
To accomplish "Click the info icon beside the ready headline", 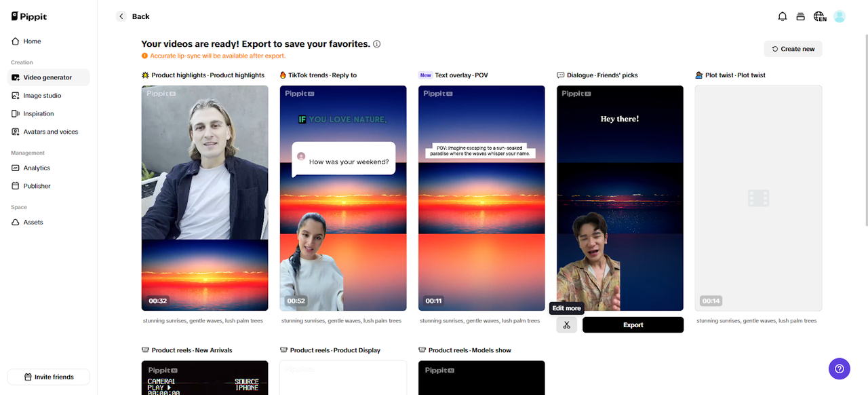I will (376, 43).
